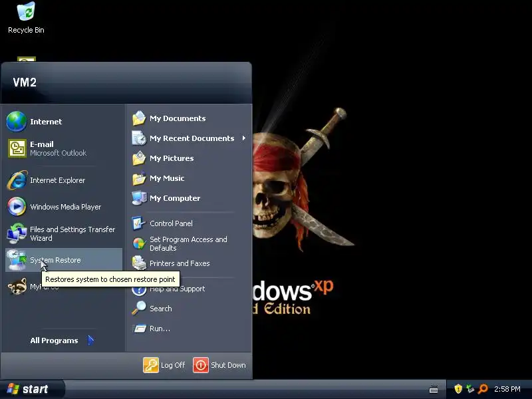Choose Control Panel label
Viewport: 532px width, 399px height.
(171, 223)
